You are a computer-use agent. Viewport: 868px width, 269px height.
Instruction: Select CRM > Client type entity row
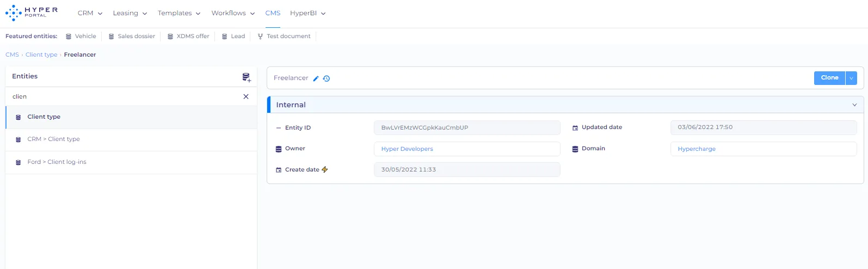(131, 139)
